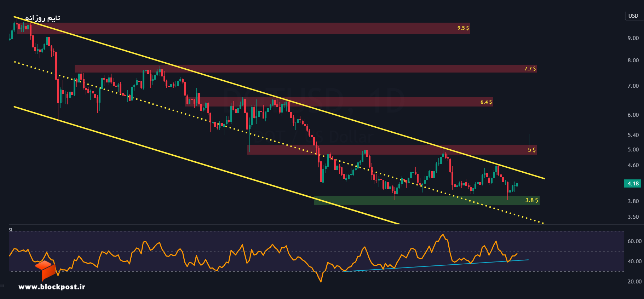This screenshot has width=644, height=299.
Task: Click the 60.00 RSI axis level
Action: pos(634,241)
